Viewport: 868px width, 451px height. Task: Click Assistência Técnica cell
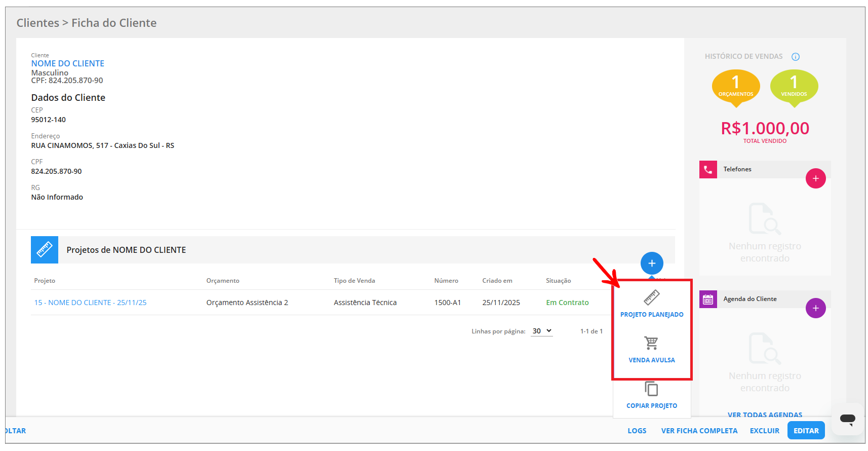coord(365,303)
